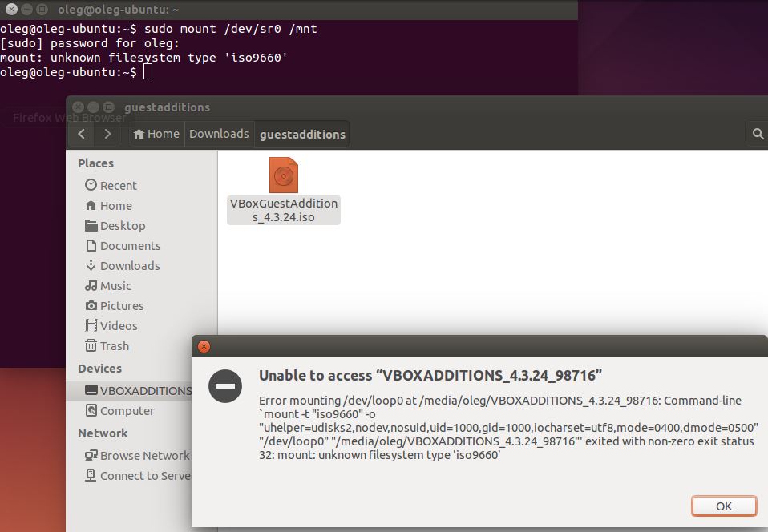Viewport: 768px width, 532px height.
Task: Click the Videos film icon
Action: tap(91, 325)
